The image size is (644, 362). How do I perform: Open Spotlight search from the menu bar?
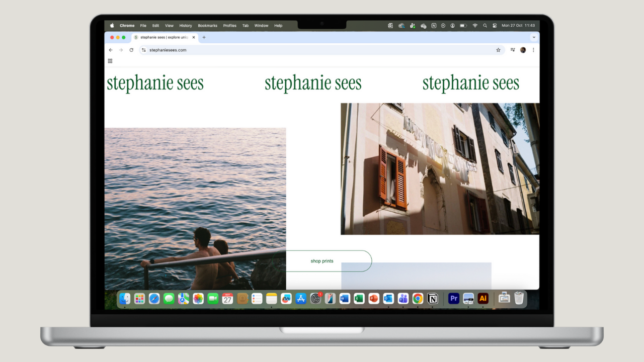pos(485,25)
